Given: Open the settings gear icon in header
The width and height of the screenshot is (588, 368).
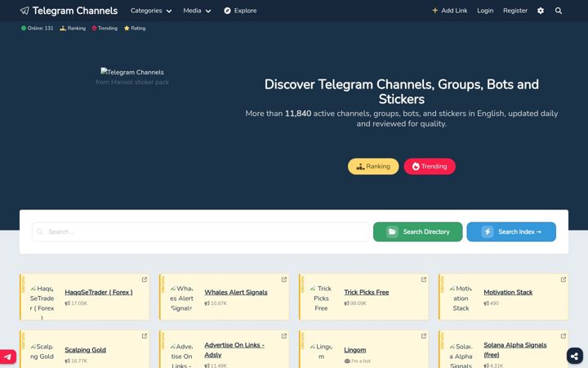Looking at the screenshot, I should pyautogui.click(x=541, y=11).
